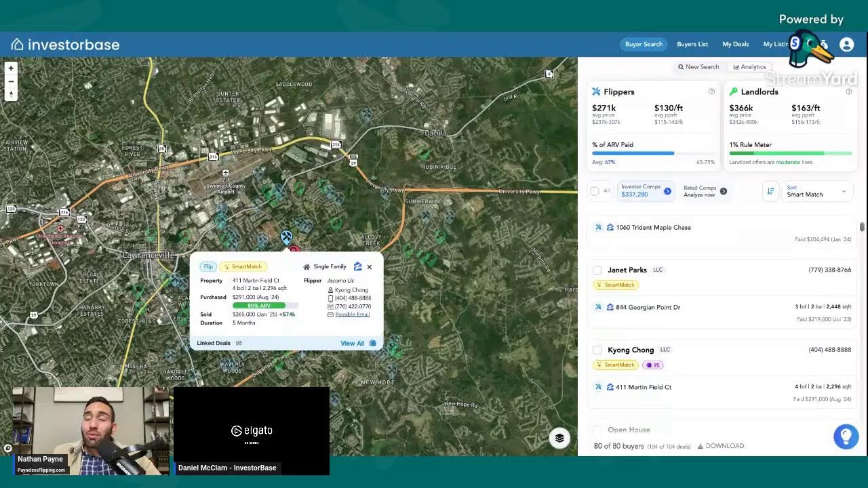
Task: Click the Kyong Chong buyer name in list
Action: [x=631, y=350]
